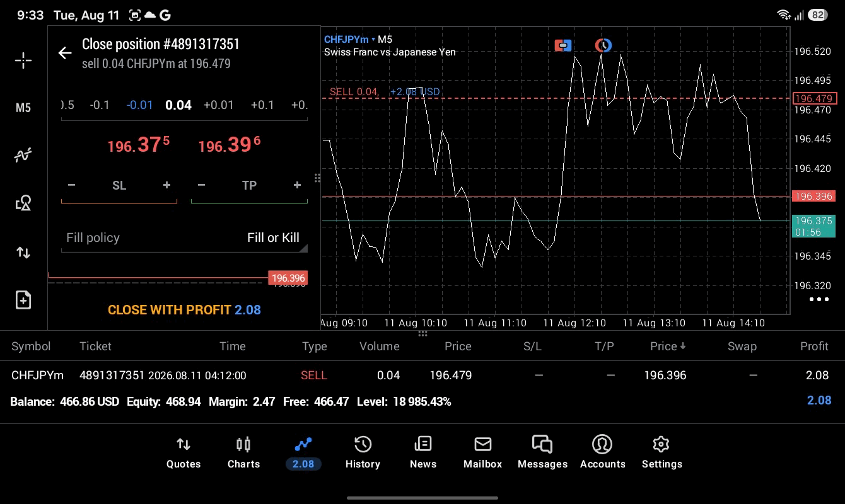Select the crosshair cursor tool
The width and height of the screenshot is (845, 504).
(23, 60)
